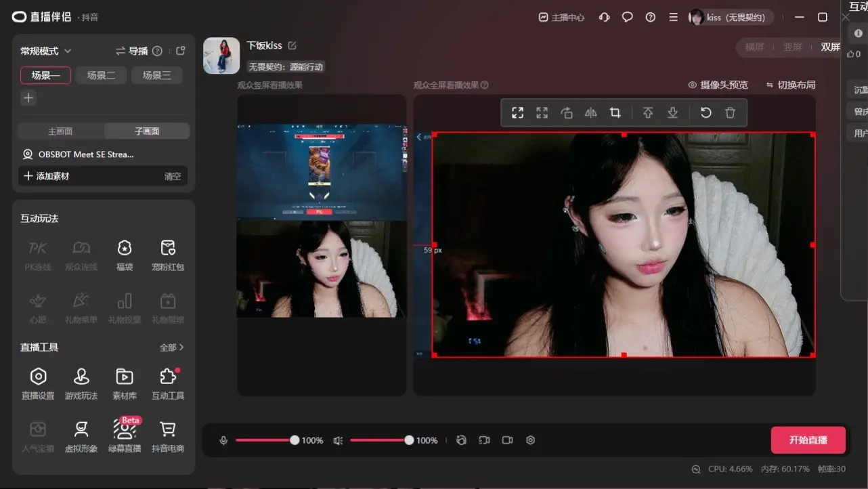
Task: Select 竖屏 portrait mode
Action: pyautogui.click(x=792, y=47)
